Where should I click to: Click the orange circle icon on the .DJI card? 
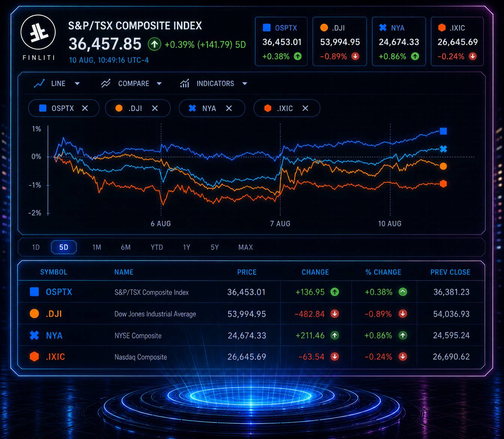[324, 27]
